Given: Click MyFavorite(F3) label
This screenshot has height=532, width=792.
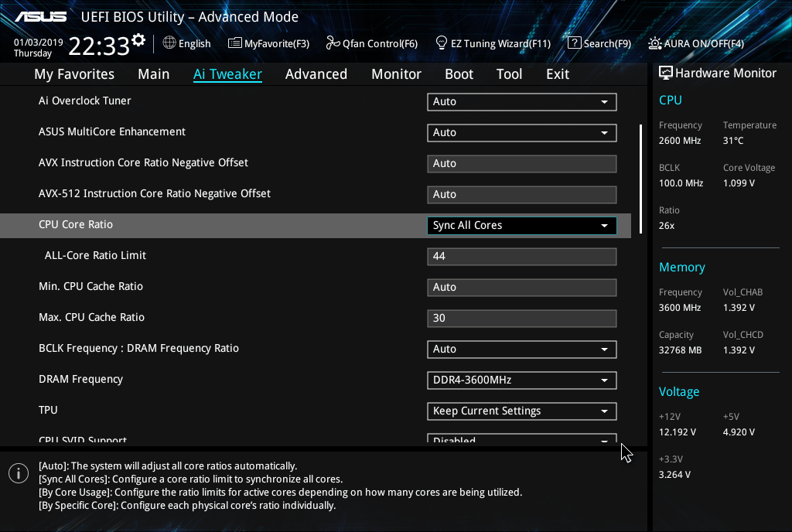Looking at the screenshot, I should (277, 44).
